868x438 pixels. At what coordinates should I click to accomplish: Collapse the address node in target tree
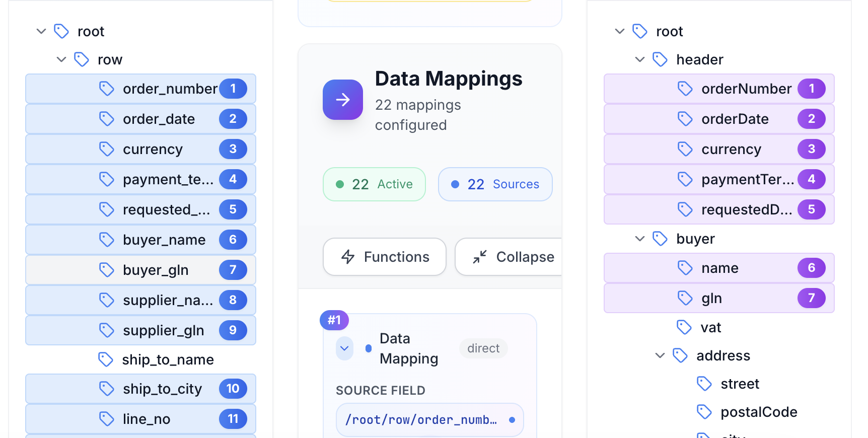click(x=660, y=355)
